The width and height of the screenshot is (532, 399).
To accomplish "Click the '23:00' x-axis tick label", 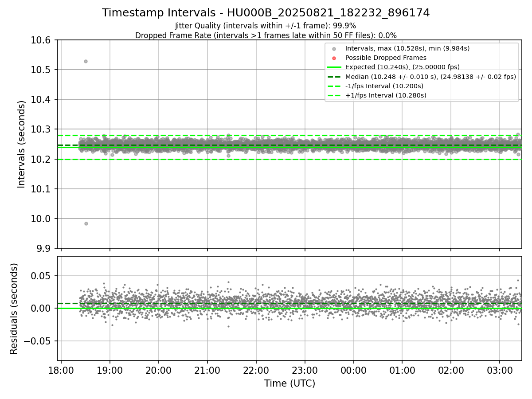I will 305,370.
